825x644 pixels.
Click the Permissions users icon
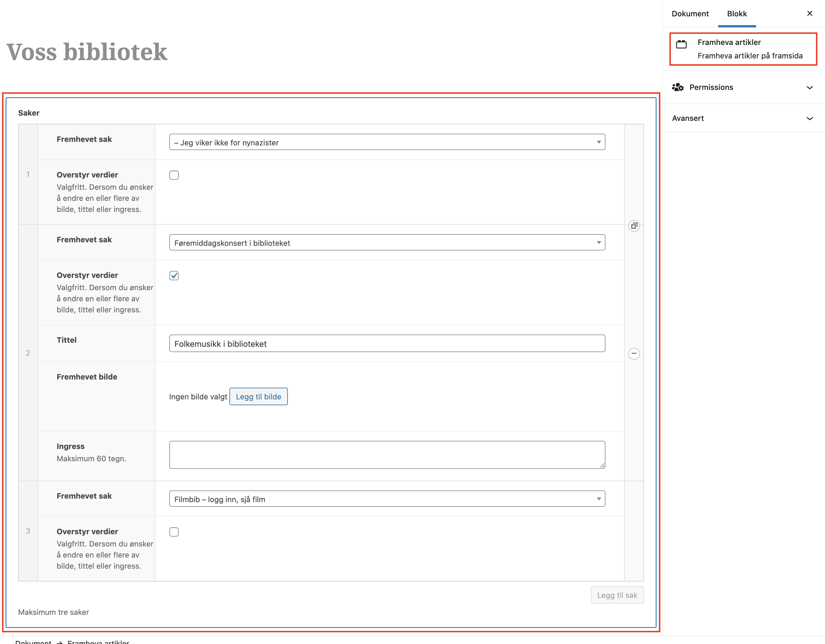pos(678,87)
